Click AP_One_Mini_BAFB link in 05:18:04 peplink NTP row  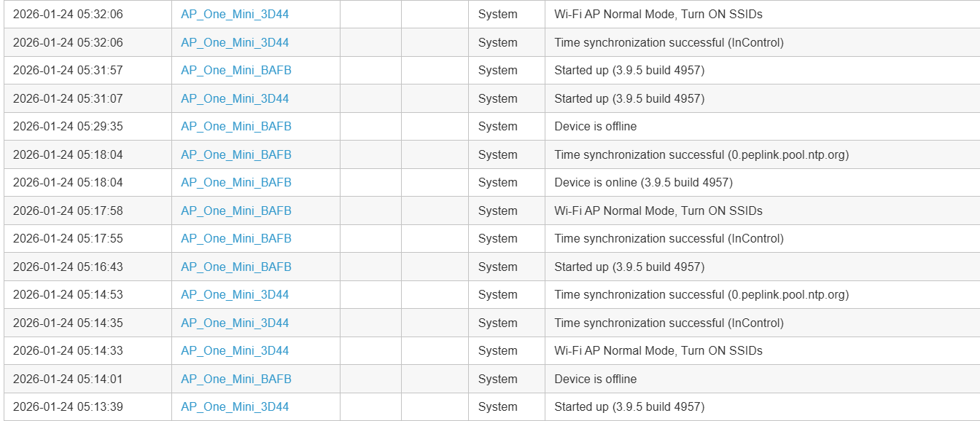(x=236, y=155)
